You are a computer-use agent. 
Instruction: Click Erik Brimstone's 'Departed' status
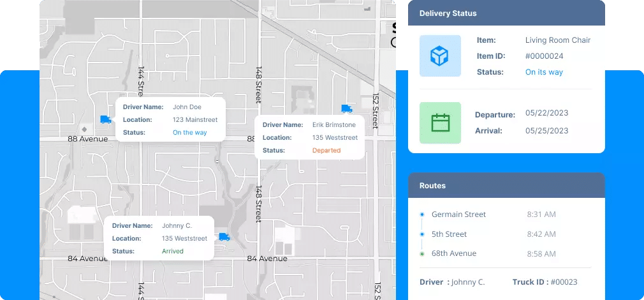point(326,151)
